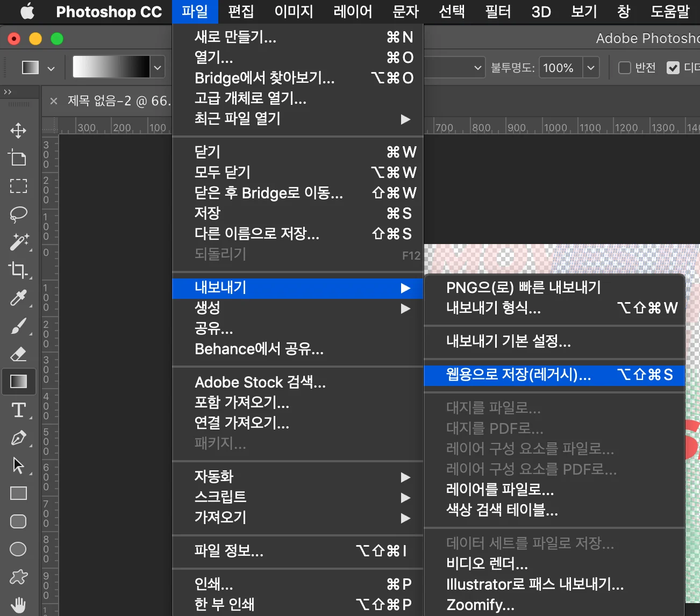Click the gradient preview swatch
The image size is (700, 616).
[111, 67]
